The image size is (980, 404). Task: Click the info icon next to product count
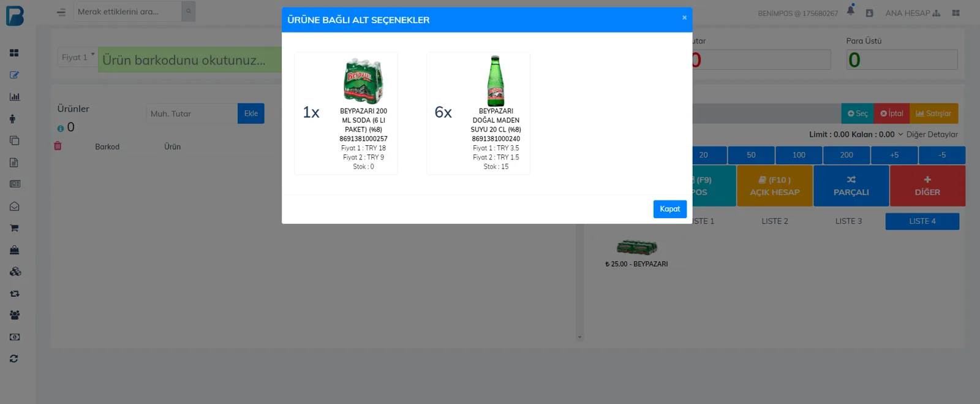click(61, 129)
